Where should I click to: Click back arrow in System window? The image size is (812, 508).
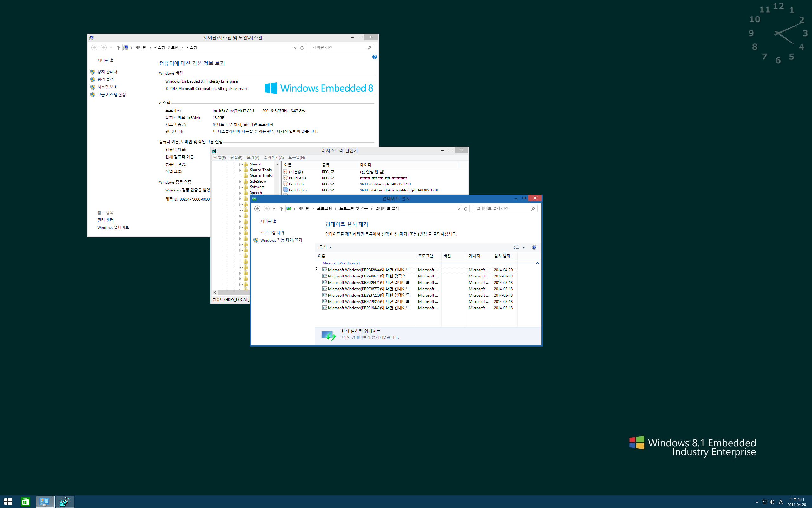(x=94, y=47)
